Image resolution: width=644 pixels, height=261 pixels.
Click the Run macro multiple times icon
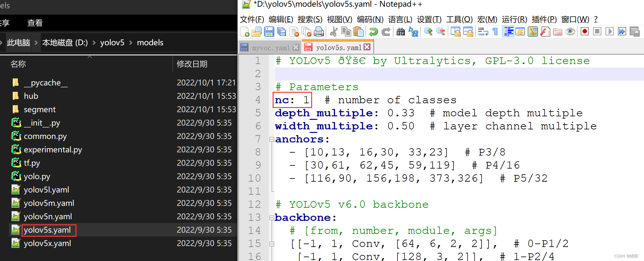click(622, 32)
